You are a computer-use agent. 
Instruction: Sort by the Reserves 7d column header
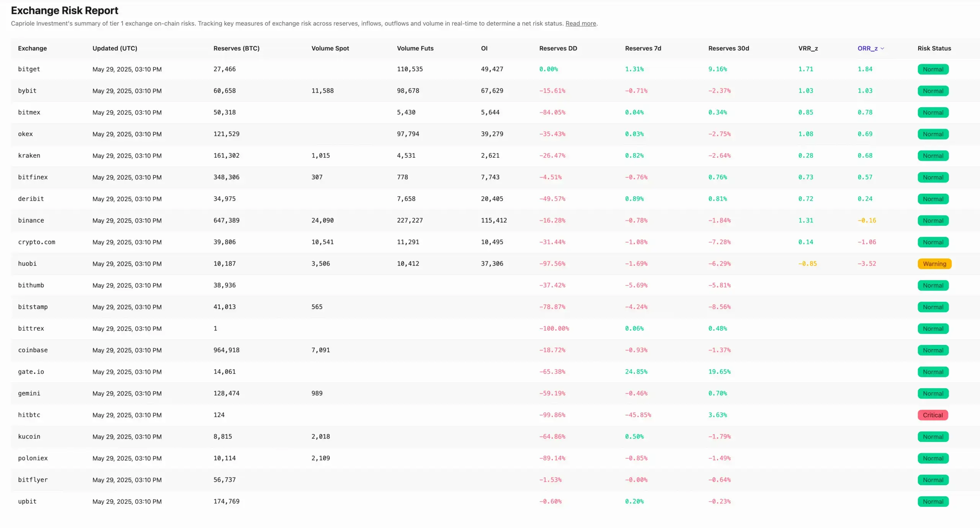(643, 48)
